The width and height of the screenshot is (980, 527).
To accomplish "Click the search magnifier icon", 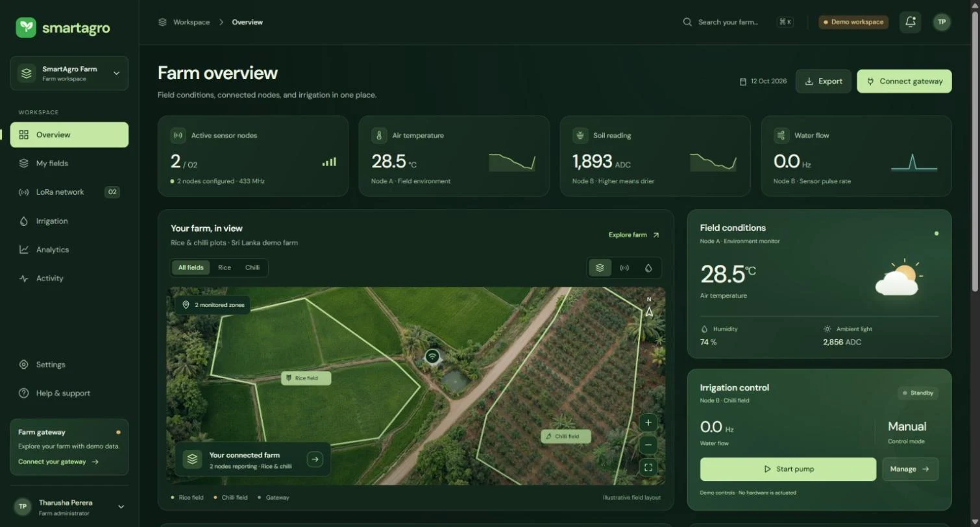I will [x=687, y=22].
